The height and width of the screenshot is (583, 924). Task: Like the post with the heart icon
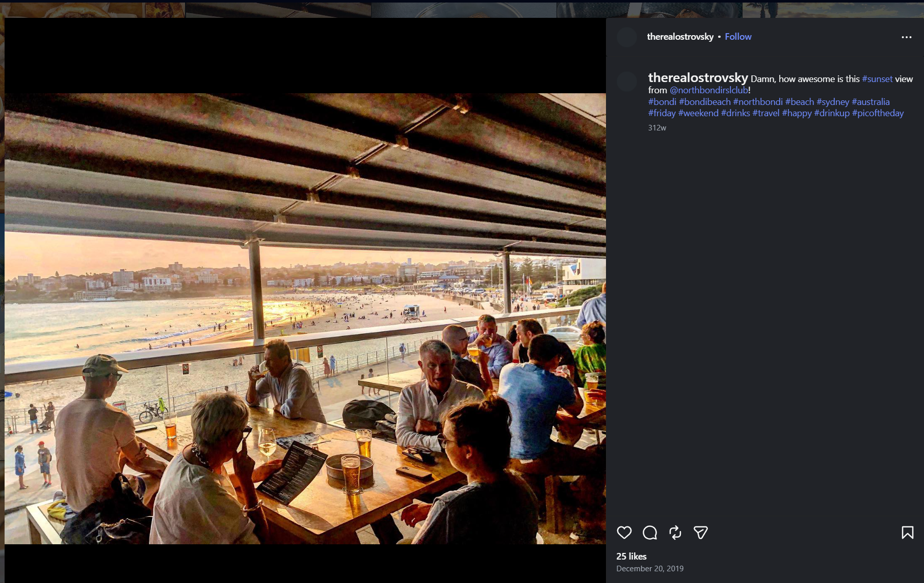click(x=624, y=533)
